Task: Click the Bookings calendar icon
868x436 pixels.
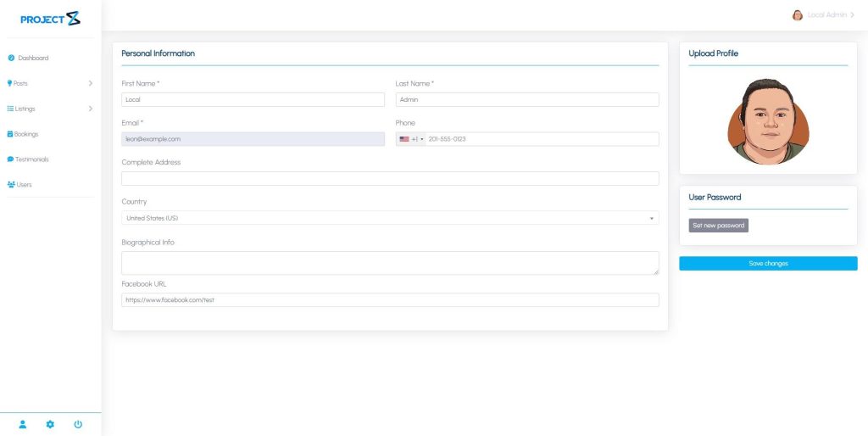Action: (10, 134)
